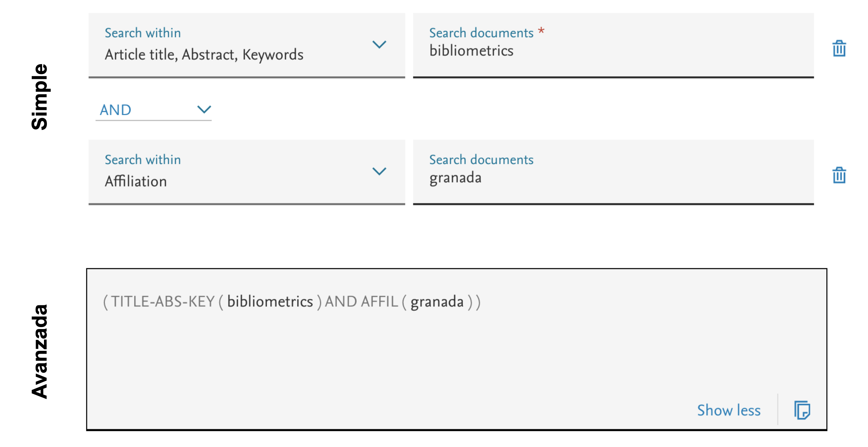Select the 'Article title, Abstract, Keywords' text
Screen dimensions: 868x447
(204, 55)
